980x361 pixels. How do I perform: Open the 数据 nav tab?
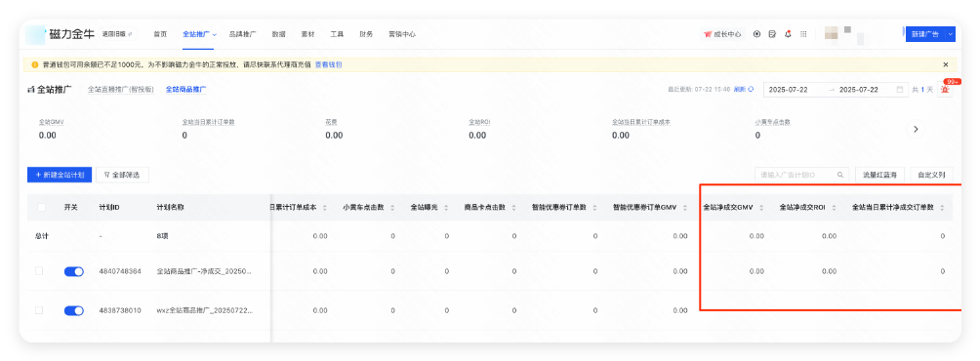(279, 34)
